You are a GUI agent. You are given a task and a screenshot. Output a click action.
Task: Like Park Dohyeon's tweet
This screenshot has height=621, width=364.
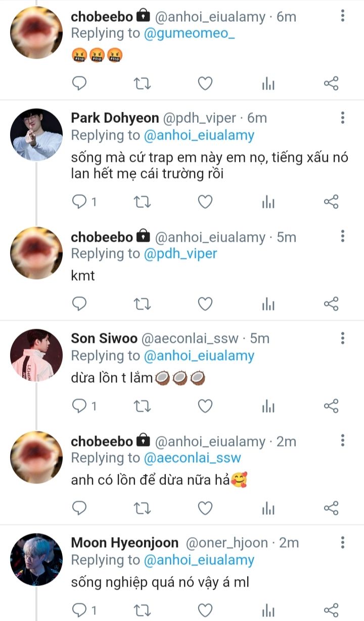click(205, 202)
